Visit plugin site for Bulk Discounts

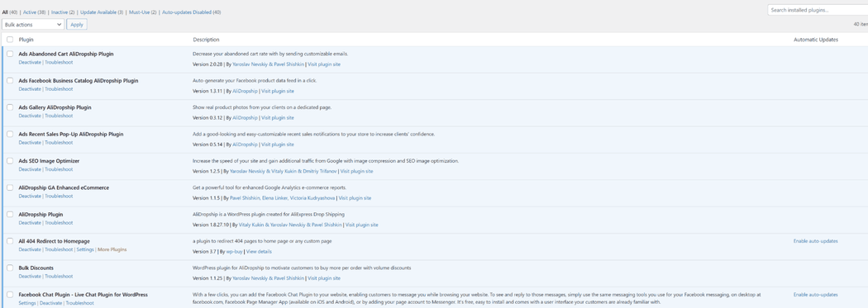(x=324, y=278)
